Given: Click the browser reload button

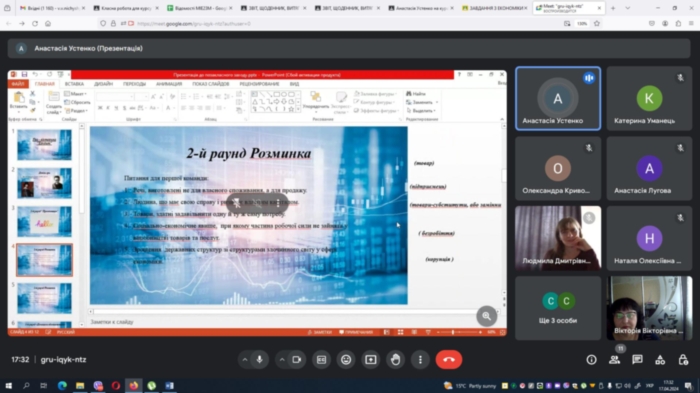Looking at the screenshot, I should [35, 24].
